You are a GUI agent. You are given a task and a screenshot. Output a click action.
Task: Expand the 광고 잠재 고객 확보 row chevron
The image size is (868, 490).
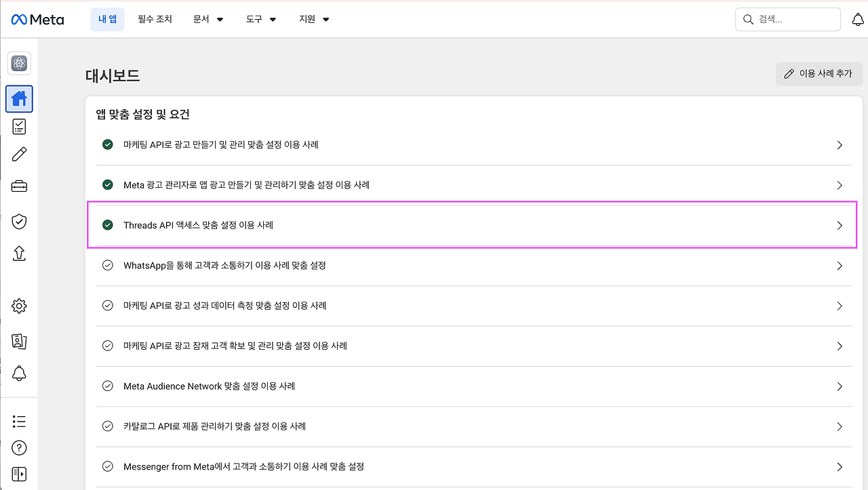click(x=840, y=346)
